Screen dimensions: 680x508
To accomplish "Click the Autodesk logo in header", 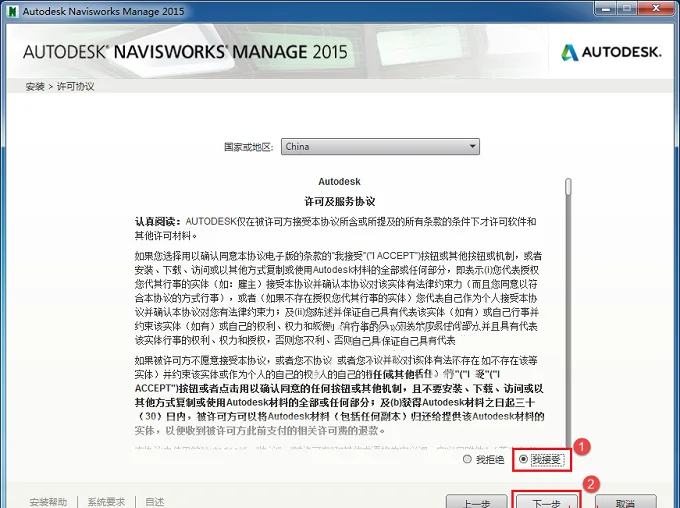I will (x=611, y=52).
